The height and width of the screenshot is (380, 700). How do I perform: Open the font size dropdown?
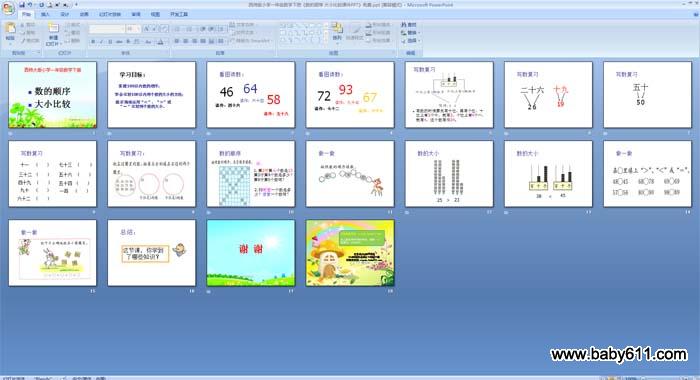click(132, 29)
